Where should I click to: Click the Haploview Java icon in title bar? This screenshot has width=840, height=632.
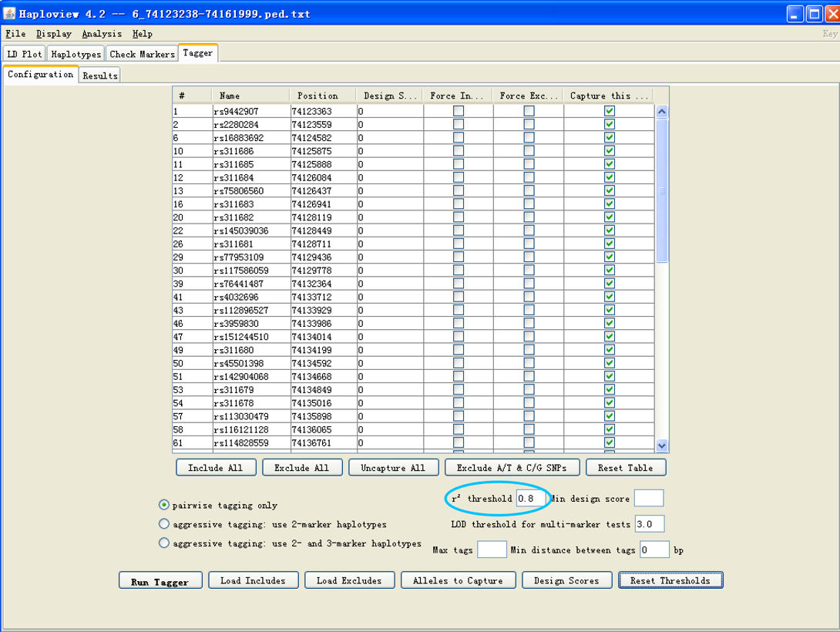(9, 13)
